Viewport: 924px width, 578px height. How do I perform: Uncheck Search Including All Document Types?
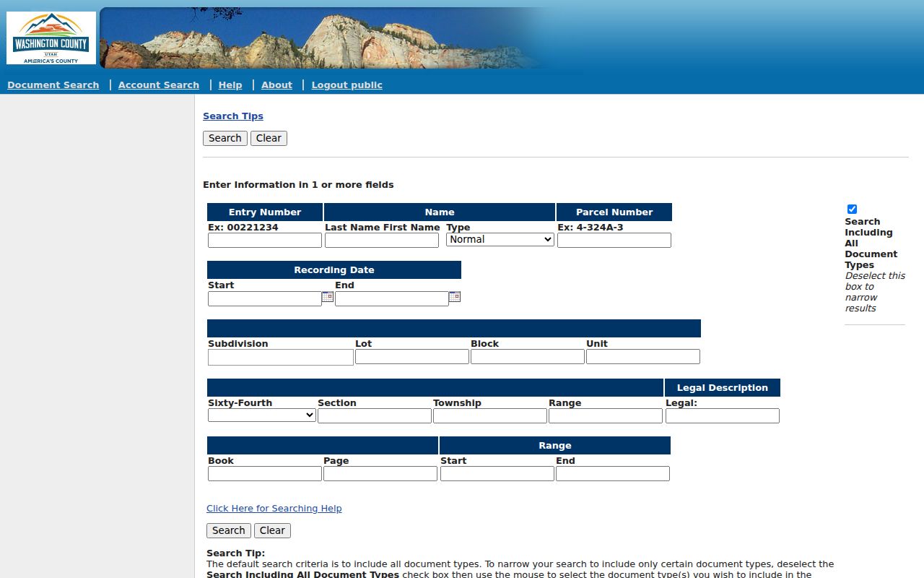click(852, 209)
